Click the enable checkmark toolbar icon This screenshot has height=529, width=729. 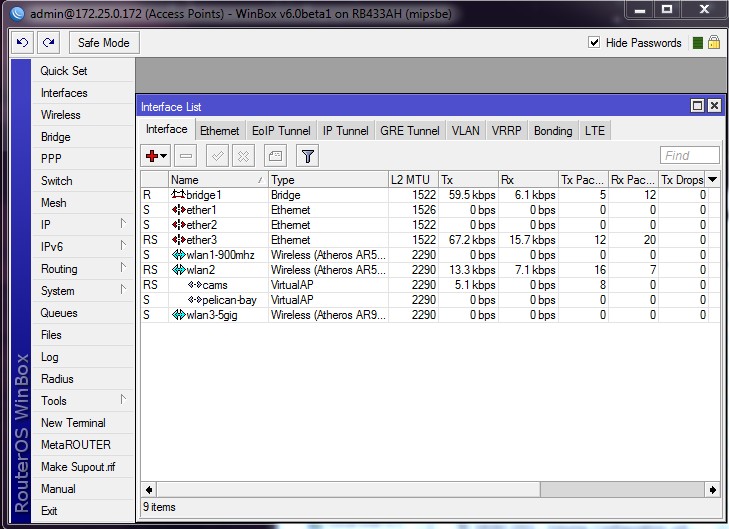tap(217, 156)
